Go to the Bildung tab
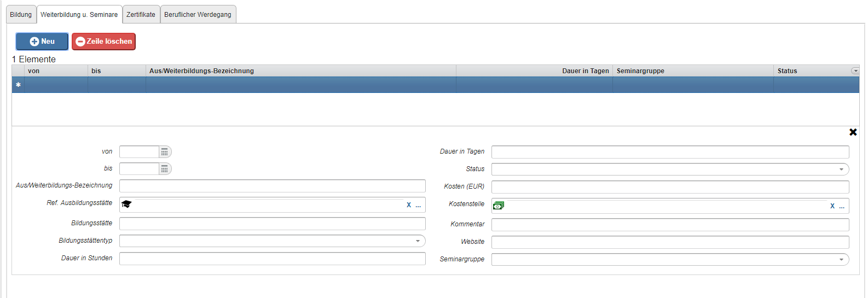This screenshot has width=868, height=298. point(21,15)
